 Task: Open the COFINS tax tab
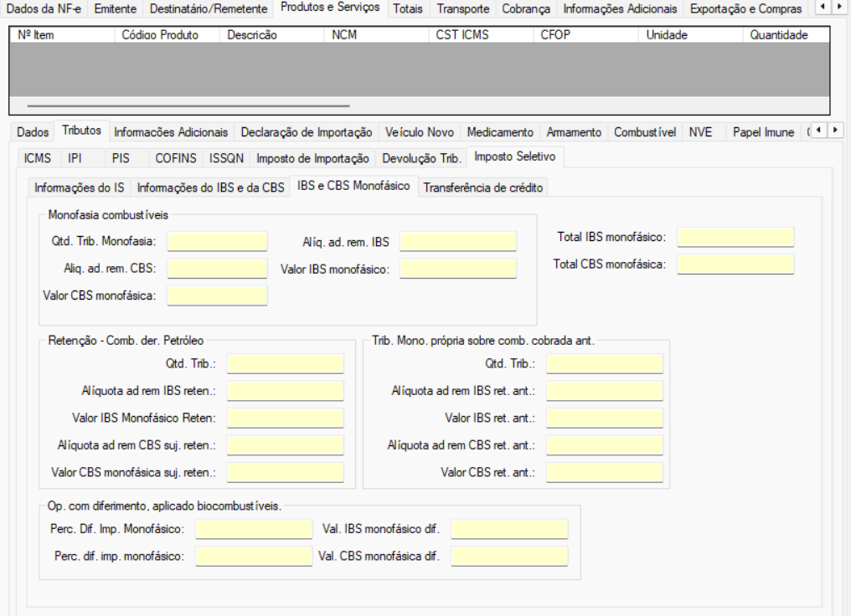click(176, 158)
